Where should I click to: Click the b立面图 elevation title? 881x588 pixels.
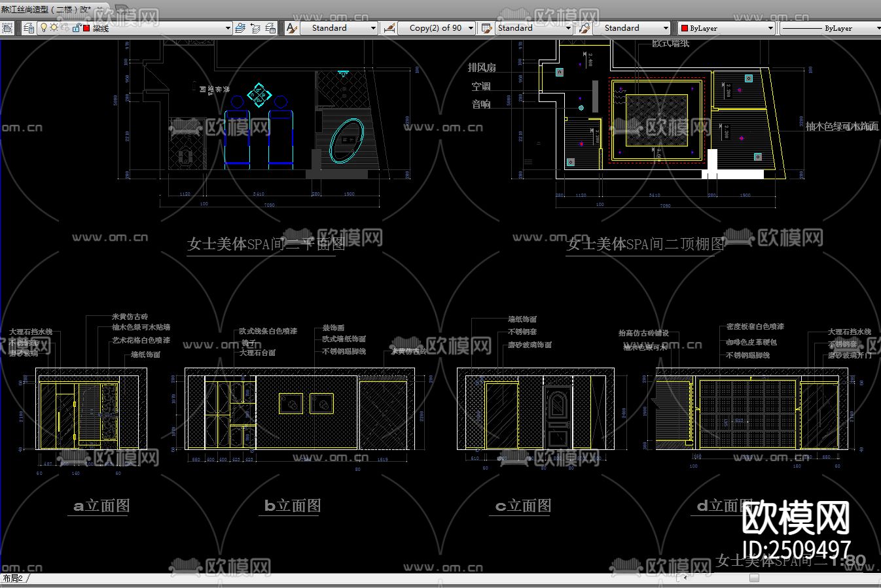[293, 506]
